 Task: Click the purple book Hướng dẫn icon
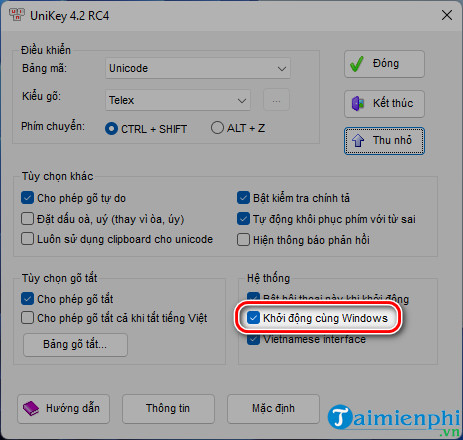tap(31, 408)
